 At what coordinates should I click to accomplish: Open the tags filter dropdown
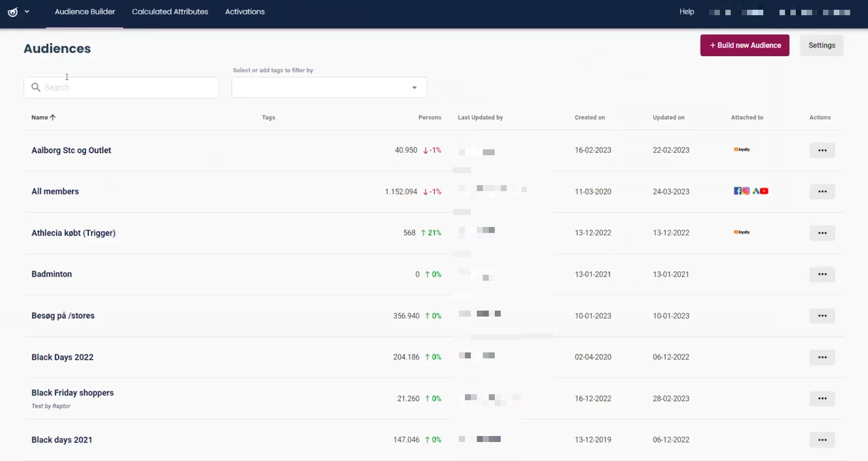click(329, 87)
